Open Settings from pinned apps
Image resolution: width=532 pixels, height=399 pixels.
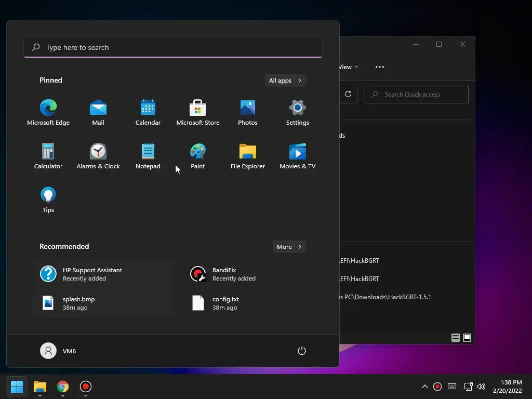point(298,113)
